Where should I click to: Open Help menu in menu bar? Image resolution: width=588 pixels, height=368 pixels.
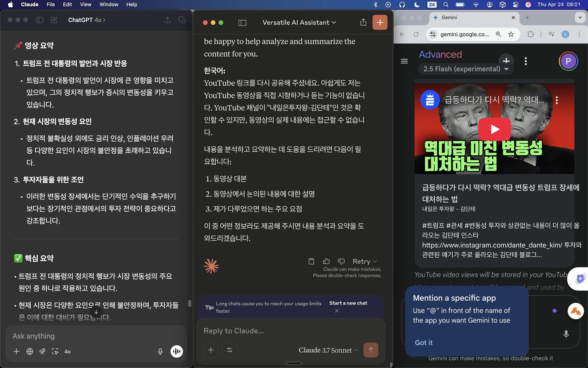tap(132, 4)
